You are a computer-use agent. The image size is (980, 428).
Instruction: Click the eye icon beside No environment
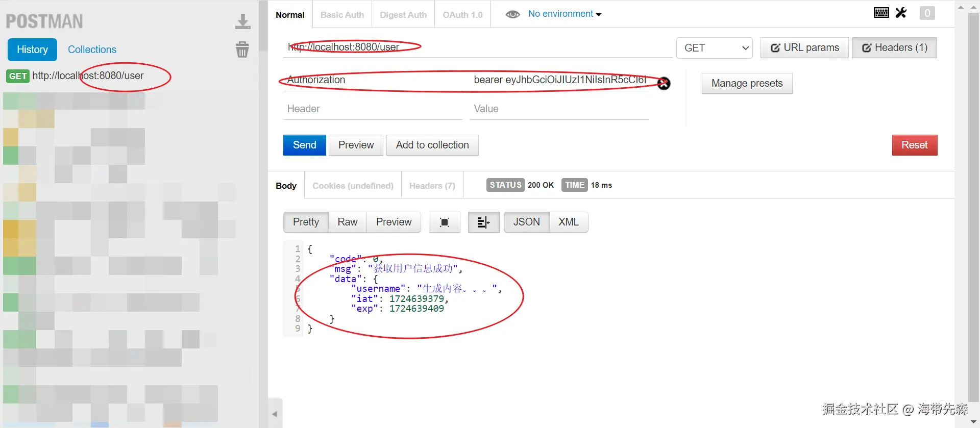point(512,14)
